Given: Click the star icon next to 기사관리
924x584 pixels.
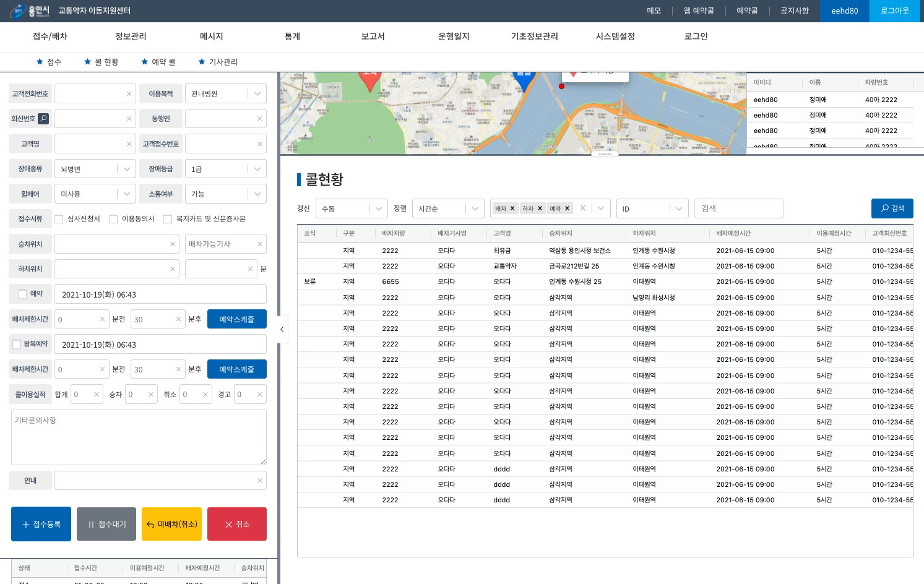Looking at the screenshot, I should pos(202,62).
